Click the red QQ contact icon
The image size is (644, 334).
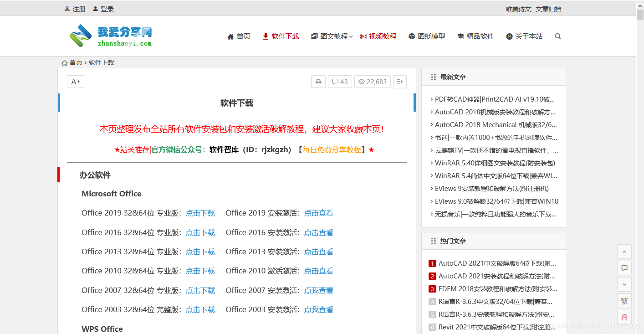[x=624, y=317]
